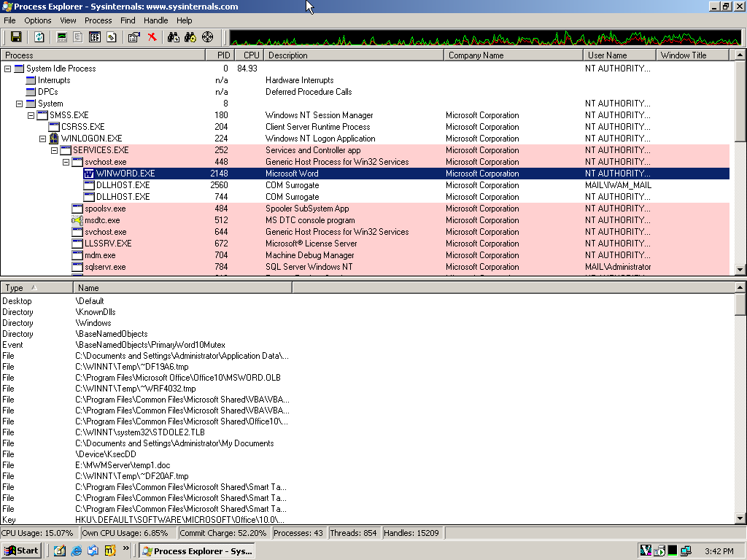The width and height of the screenshot is (747, 560).
Task: Click the View Handles/DLLs toolbar icon
Action: pyautogui.click(x=112, y=37)
